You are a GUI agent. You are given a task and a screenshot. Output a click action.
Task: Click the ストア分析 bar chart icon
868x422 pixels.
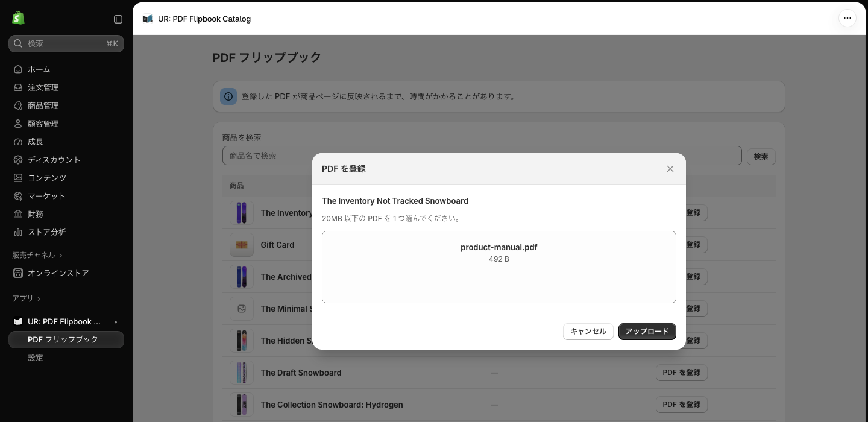[x=18, y=232]
